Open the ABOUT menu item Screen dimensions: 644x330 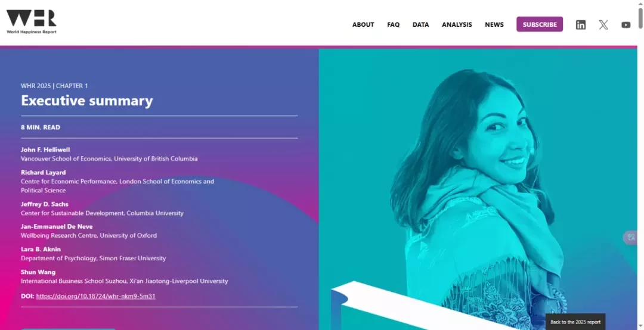pyautogui.click(x=363, y=24)
